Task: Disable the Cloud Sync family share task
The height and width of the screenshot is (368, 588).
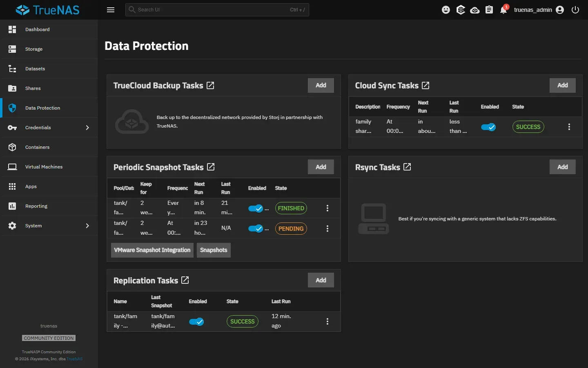Action: click(x=488, y=127)
